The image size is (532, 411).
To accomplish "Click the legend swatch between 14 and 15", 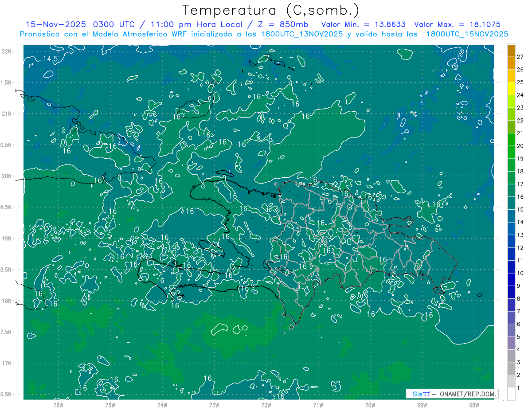I will click(511, 216).
